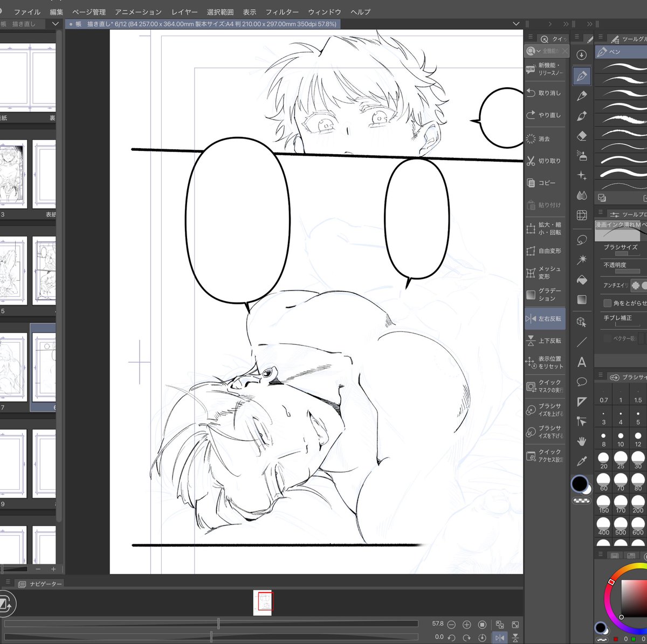Click the download arrow icon atop the toolbar
Screen dimensions: 647x644
click(x=582, y=55)
